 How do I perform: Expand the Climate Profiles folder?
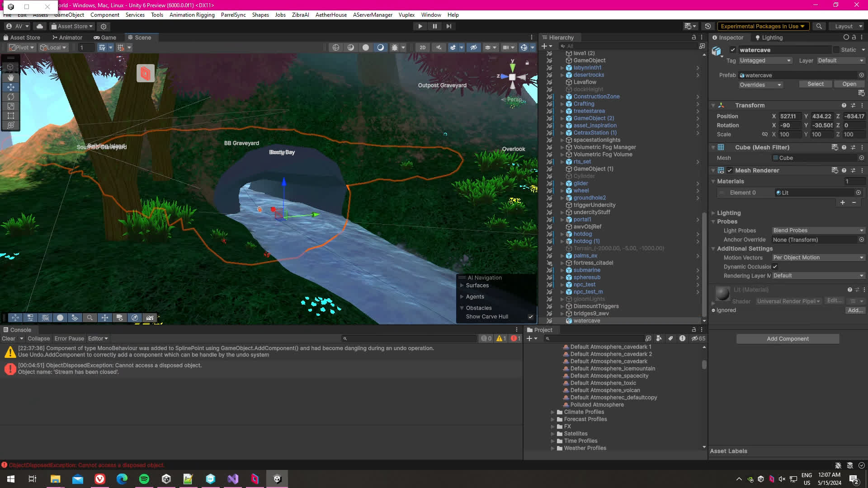552,412
